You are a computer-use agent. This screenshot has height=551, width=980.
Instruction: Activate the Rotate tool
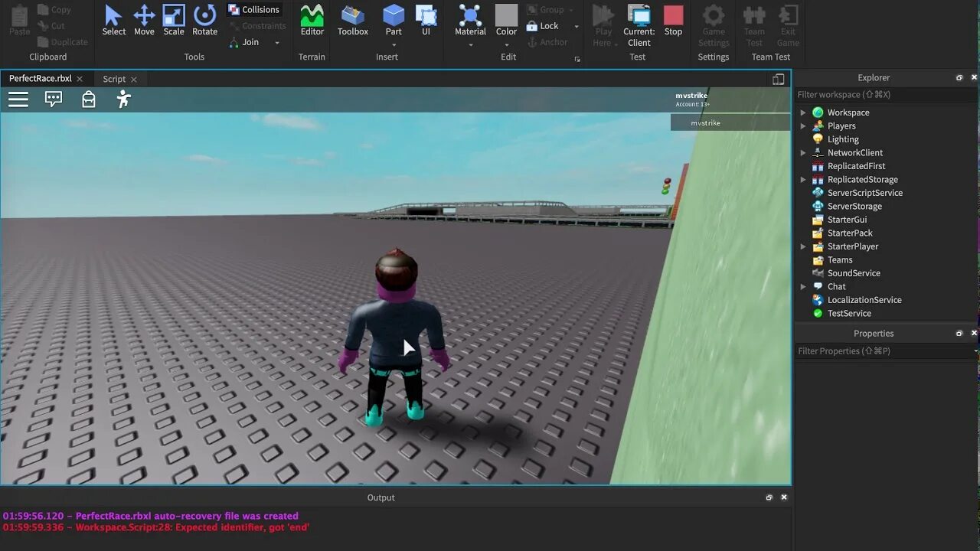[204, 21]
